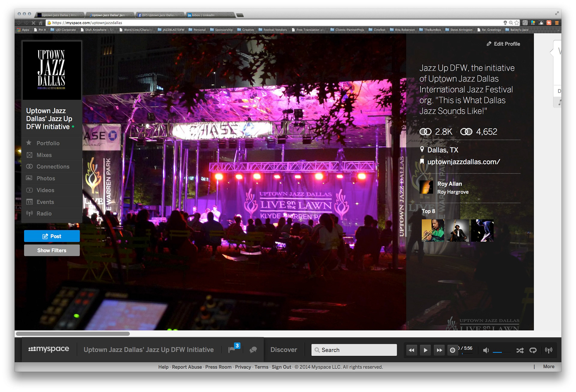
Task: Click the QR code extension icon
Action: click(x=525, y=23)
